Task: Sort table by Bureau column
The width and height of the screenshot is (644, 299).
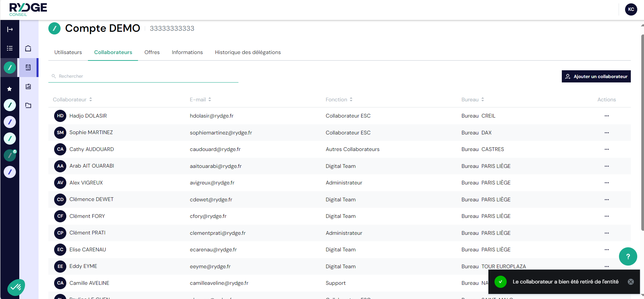Action: point(473,100)
